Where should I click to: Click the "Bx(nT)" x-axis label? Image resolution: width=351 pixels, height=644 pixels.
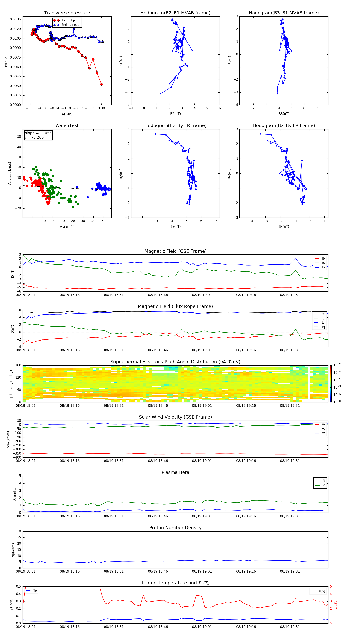coord(284,227)
